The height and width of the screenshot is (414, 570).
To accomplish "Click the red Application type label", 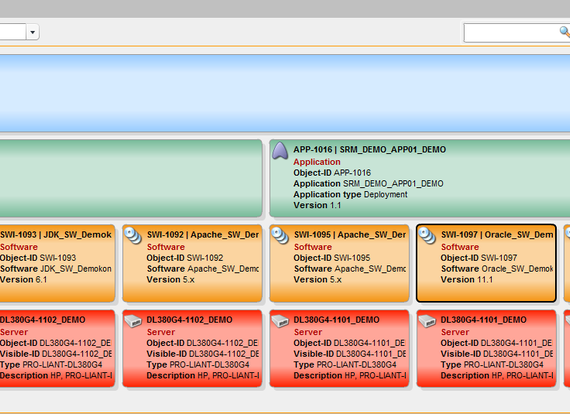I will click(317, 162).
